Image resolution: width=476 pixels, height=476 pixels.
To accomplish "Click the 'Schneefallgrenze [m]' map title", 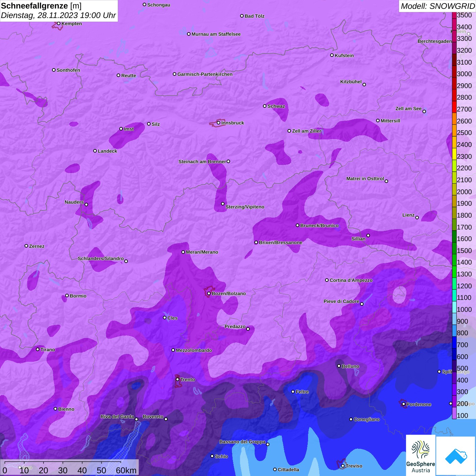I will [x=41, y=6].
